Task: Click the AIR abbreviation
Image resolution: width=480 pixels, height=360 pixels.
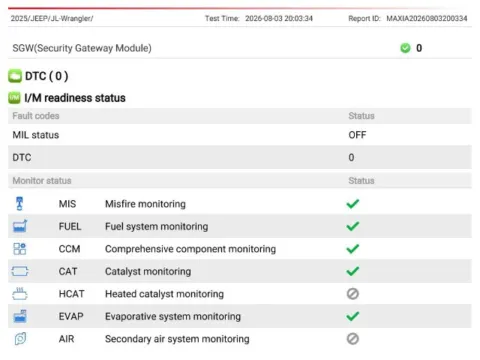Action: pyautogui.click(x=66, y=339)
